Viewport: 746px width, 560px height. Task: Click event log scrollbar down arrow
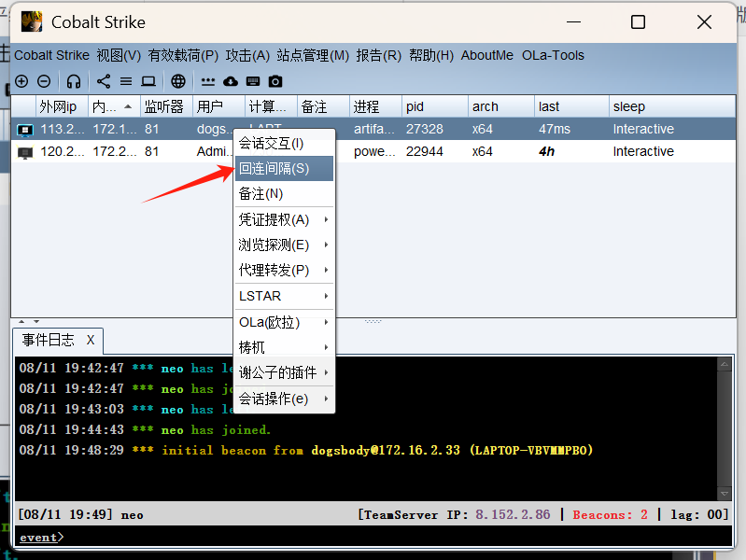tap(725, 494)
